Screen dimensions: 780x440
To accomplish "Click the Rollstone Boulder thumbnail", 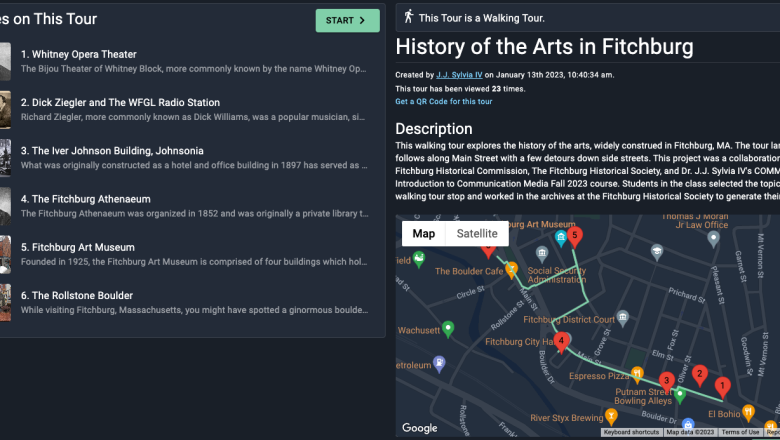I will [x=5, y=303].
